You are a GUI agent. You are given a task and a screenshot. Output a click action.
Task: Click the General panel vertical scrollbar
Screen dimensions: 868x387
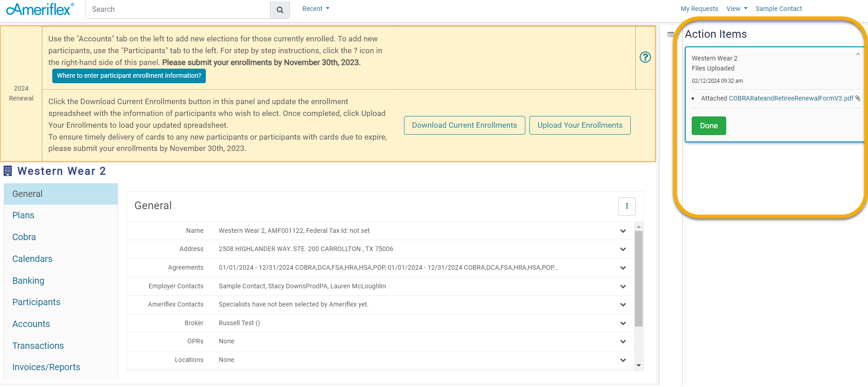[x=639, y=278]
